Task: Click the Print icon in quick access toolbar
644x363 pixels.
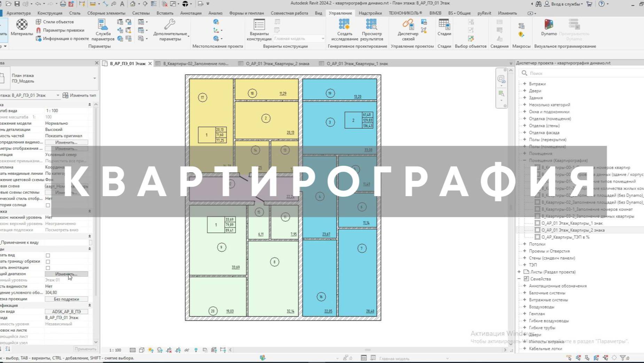Action: [x=63, y=4]
